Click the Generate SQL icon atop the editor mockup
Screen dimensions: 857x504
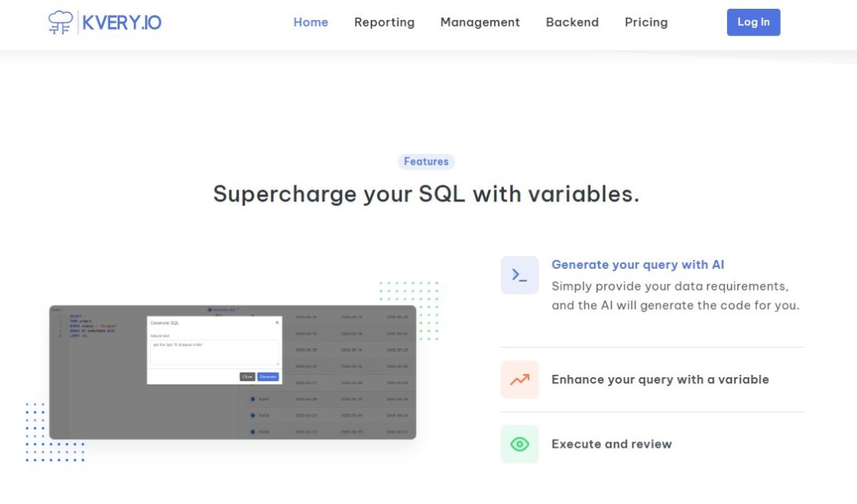point(210,310)
